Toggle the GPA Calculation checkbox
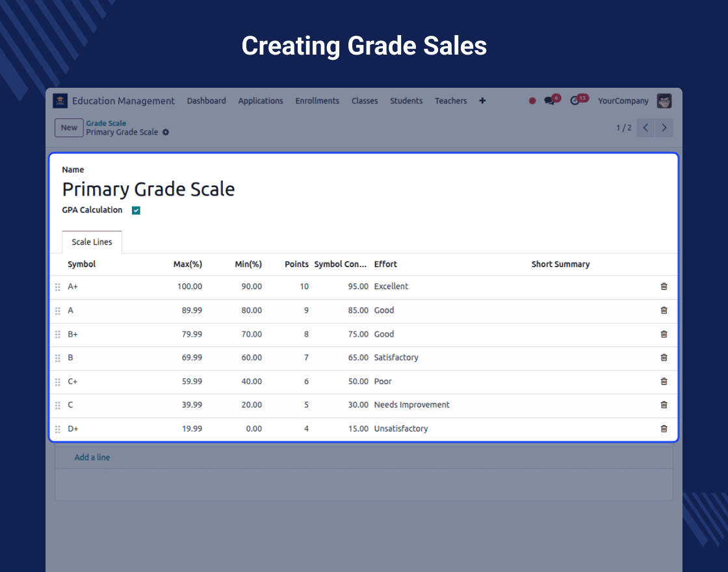 point(136,211)
